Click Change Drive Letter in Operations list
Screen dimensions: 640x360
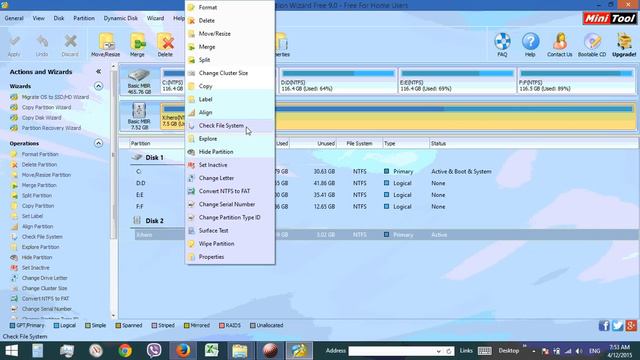pyautogui.click(x=44, y=278)
